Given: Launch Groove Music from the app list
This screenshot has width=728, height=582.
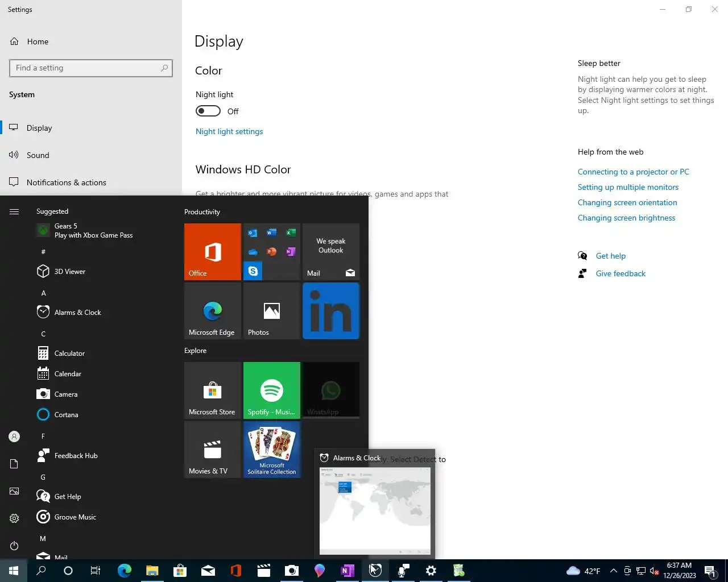Looking at the screenshot, I should (102, 517).
